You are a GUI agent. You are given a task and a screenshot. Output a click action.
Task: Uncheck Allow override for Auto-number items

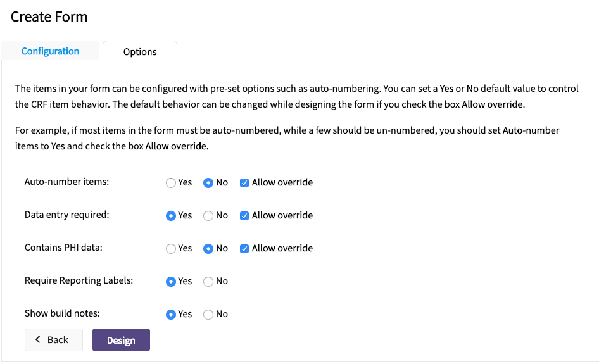tap(244, 183)
